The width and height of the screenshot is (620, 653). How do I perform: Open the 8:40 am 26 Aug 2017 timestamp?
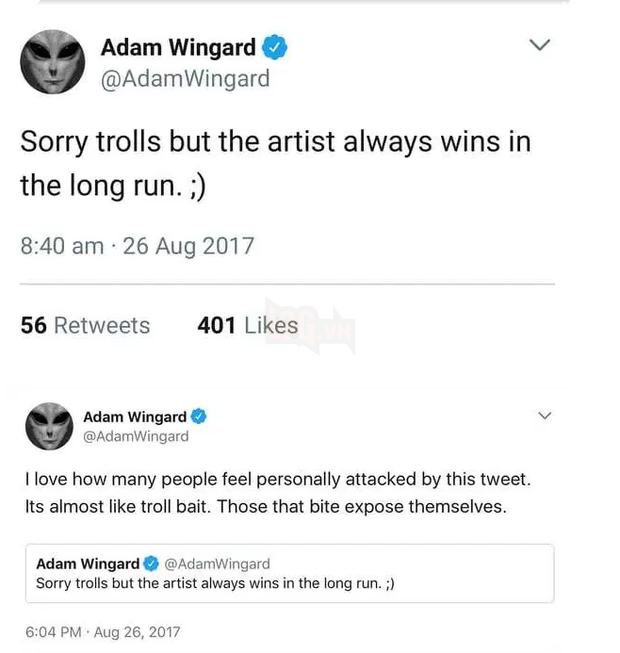pos(137,246)
